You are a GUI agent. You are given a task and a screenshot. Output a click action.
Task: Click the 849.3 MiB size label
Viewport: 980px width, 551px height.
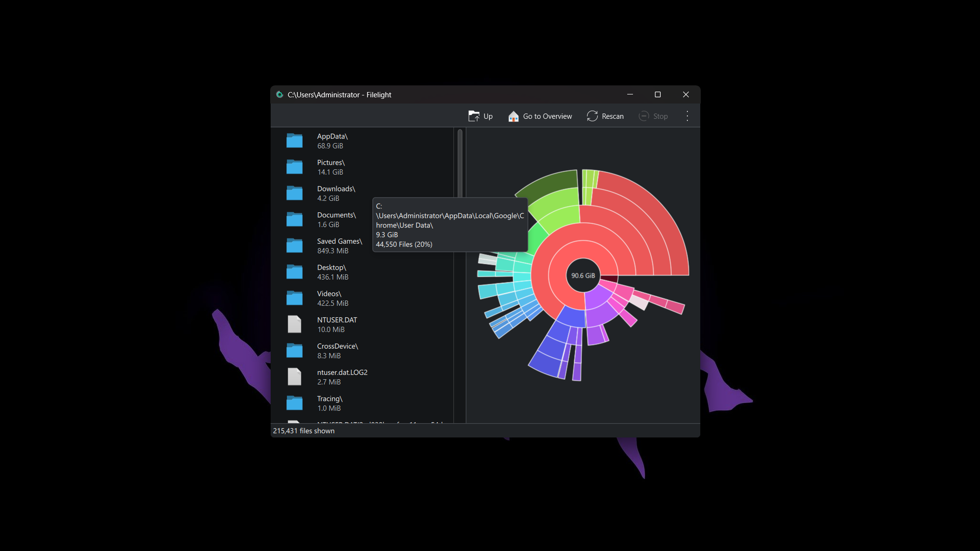tap(333, 251)
